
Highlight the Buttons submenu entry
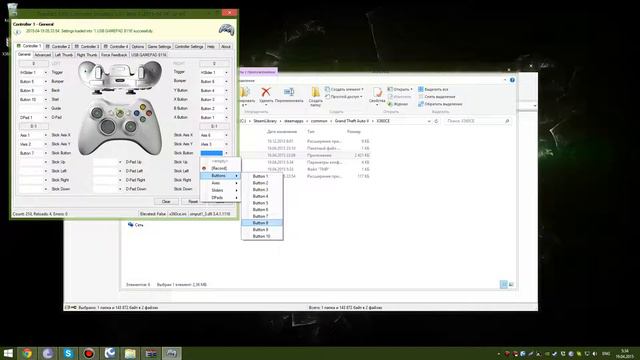coord(220,176)
